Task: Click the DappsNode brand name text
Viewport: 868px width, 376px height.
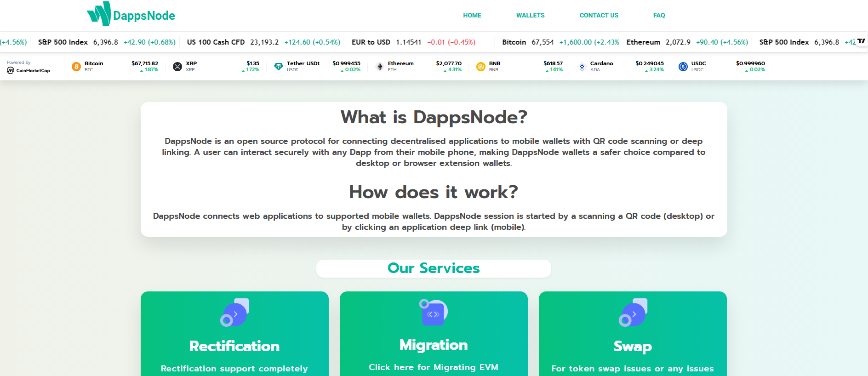Action: [x=144, y=16]
